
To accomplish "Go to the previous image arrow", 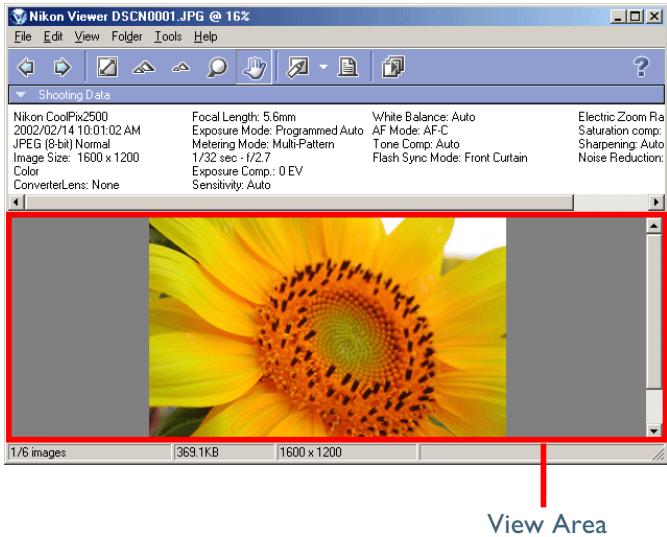I will pos(26,67).
